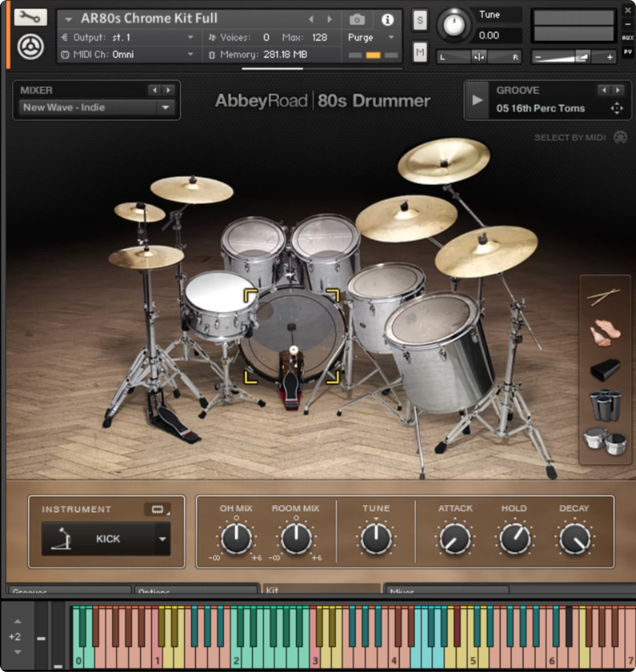Select the previous mixer preset arrow
This screenshot has height=672, width=636.
coord(155,90)
